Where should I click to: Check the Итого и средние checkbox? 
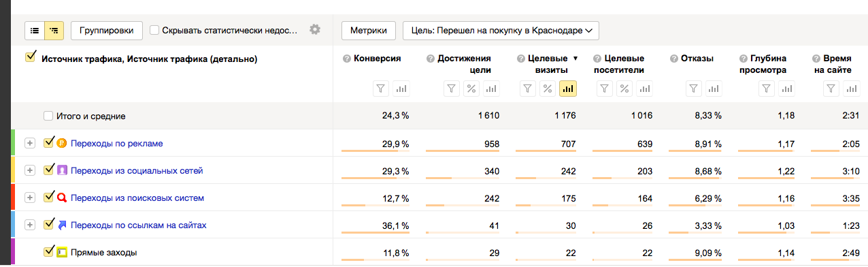click(48, 116)
